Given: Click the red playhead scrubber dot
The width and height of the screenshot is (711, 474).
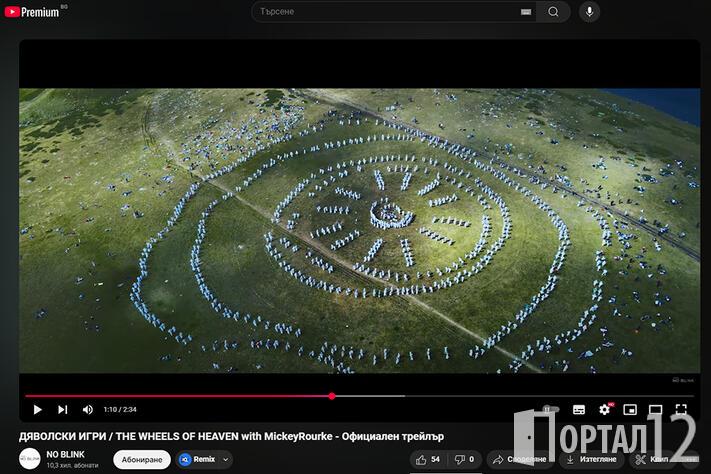Looking at the screenshot, I should tap(332, 396).
